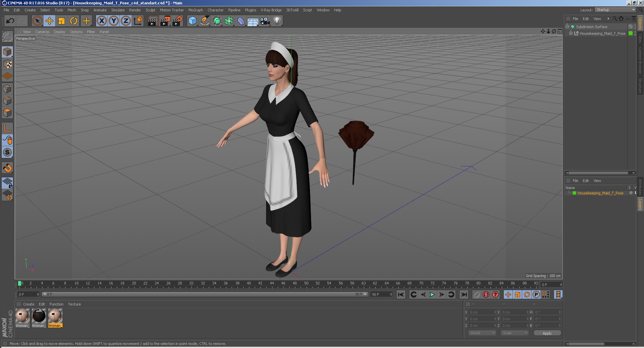Image resolution: width=644 pixels, height=348 pixels.
Task: Click the Undo arrow icon
Action: tap(10, 21)
